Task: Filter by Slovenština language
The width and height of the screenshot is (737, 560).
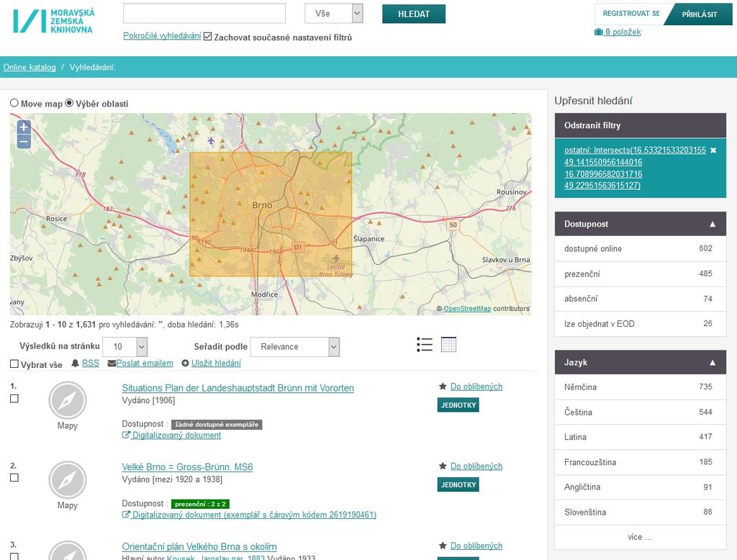Action: point(640,512)
